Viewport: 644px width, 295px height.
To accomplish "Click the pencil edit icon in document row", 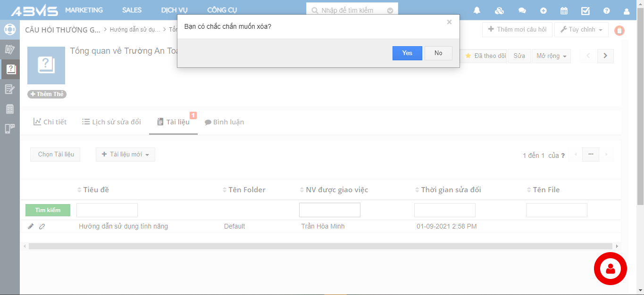I will (x=31, y=226).
